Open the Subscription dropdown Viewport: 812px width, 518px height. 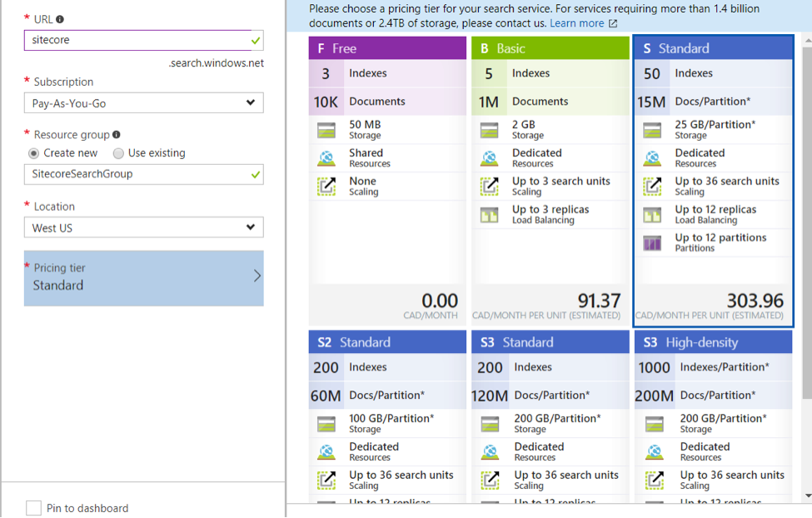pyautogui.click(x=143, y=103)
